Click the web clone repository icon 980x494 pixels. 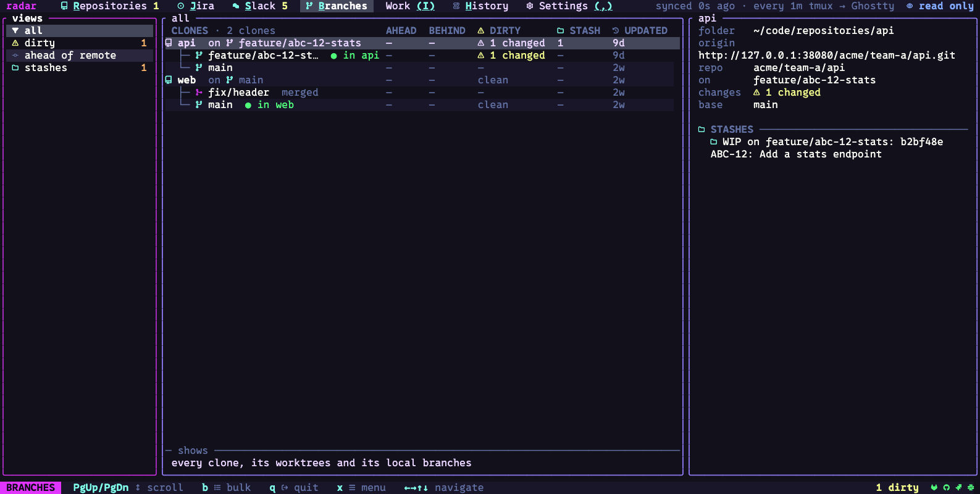(x=169, y=80)
